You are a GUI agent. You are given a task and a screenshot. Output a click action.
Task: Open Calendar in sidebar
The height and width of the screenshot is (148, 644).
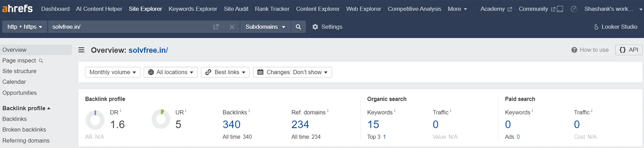pyautogui.click(x=14, y=82)
